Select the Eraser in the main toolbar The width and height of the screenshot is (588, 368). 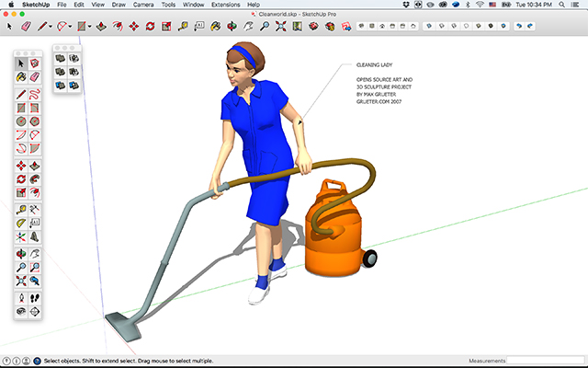pyautogui.click(x=26, y=27)
